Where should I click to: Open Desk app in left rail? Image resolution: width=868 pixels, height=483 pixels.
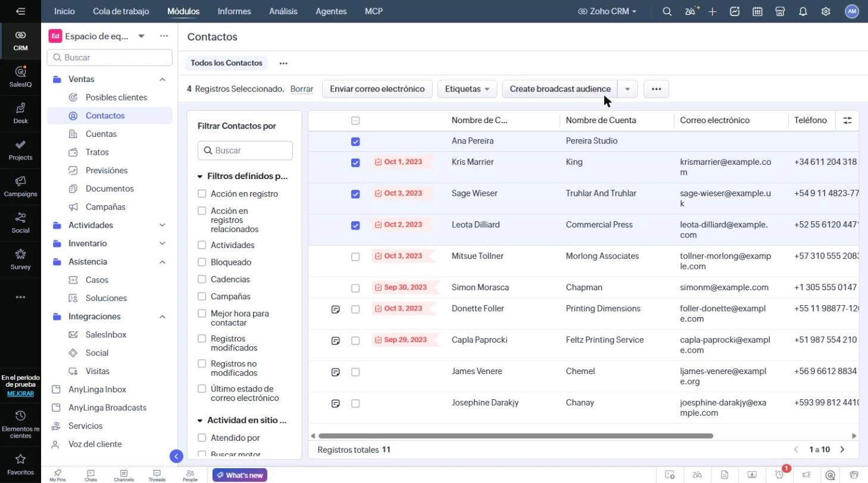[20, 113]
